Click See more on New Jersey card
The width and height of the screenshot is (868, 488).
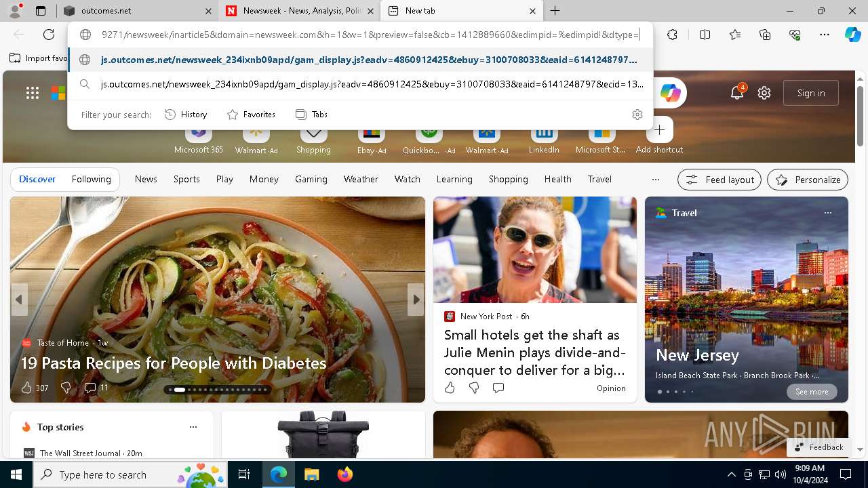(x=812, y=392)
